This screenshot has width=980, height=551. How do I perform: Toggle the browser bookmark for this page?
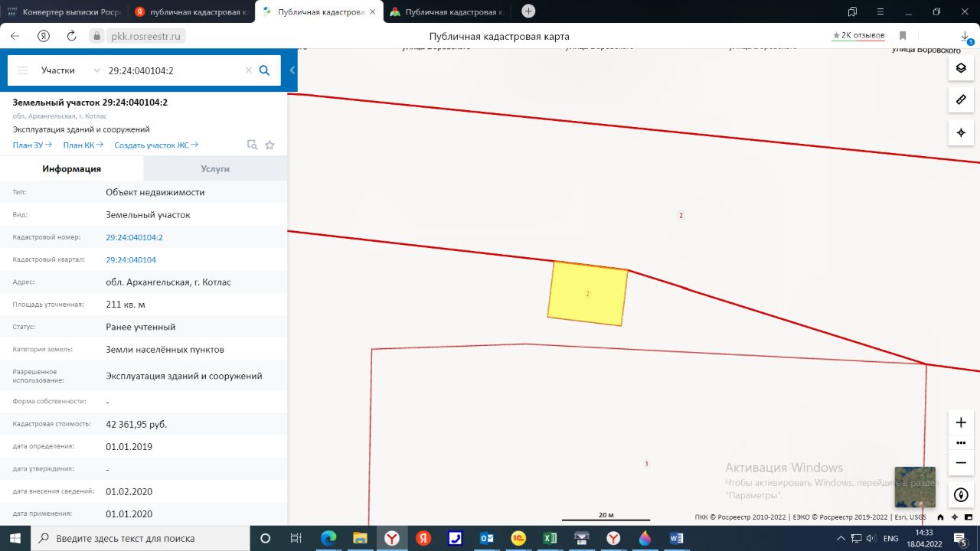903,36
